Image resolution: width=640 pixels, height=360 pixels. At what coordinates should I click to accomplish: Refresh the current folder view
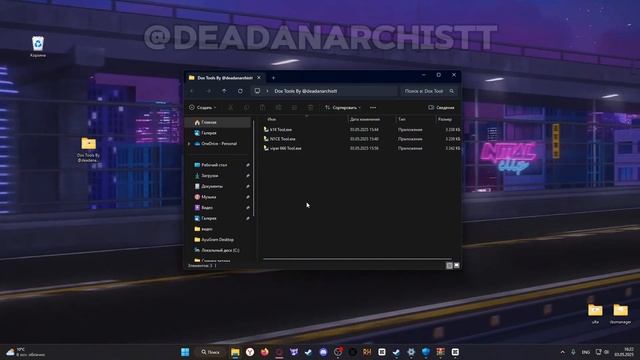240,91
